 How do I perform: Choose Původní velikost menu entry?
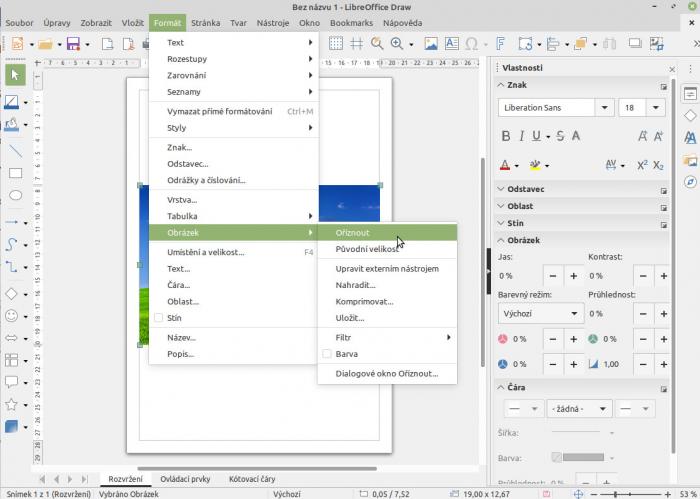[387, 249]
